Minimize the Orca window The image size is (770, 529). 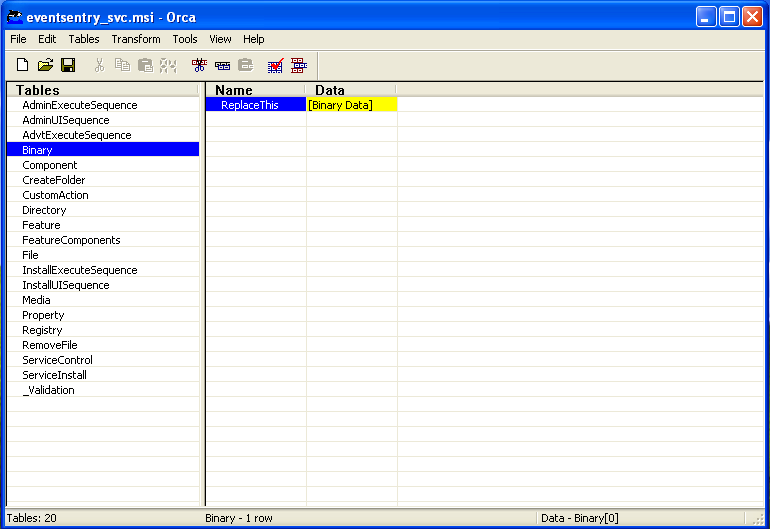click(x=706, y=17)
